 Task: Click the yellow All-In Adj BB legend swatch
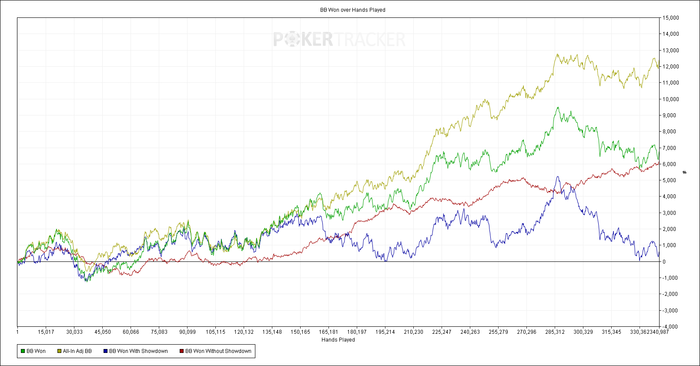tap(59, 351)
